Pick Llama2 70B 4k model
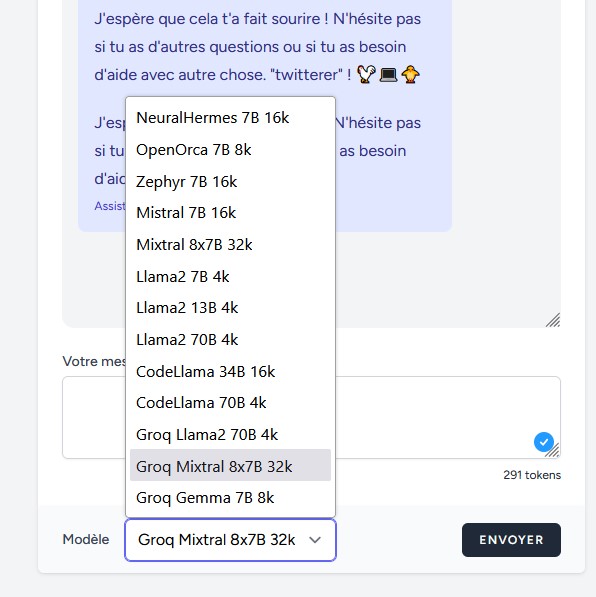This screenshot has height=597, width=596. click(230, 340)
